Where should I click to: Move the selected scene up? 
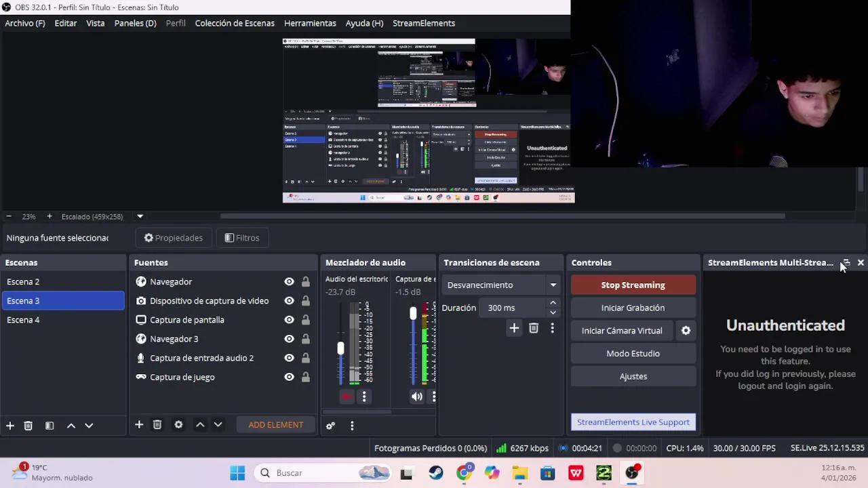click(71, 426)
